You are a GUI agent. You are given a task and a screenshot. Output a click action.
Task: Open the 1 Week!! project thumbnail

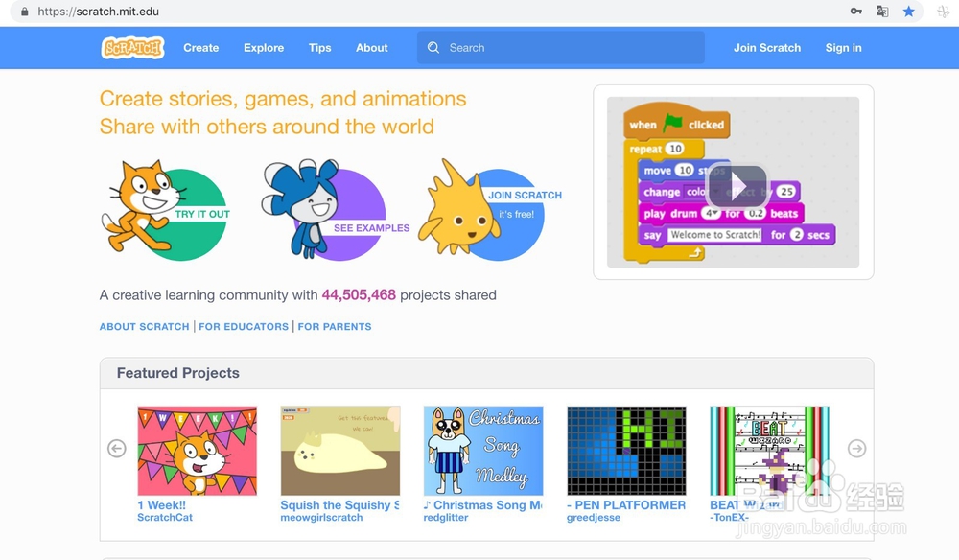coord(197,451)
